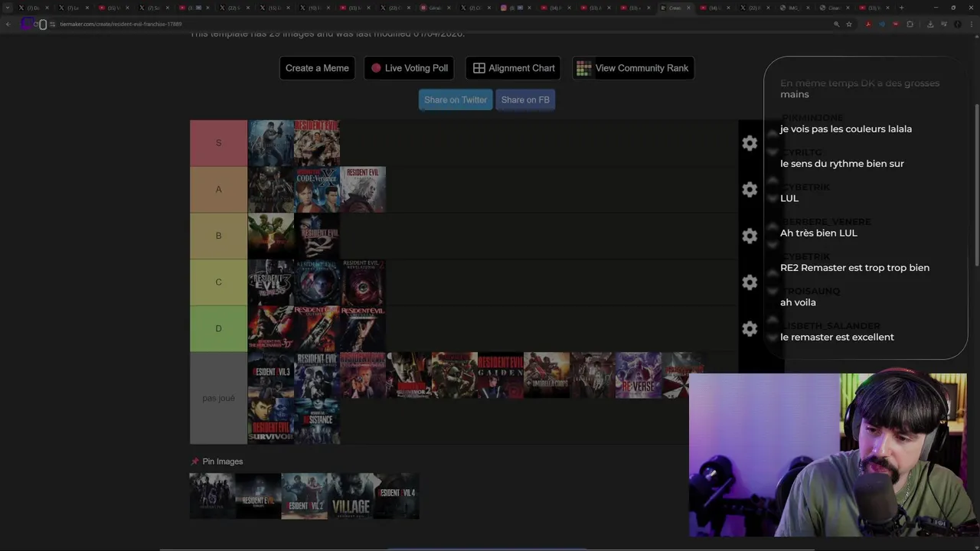Open the browser downloads icon

coord(930,24)
